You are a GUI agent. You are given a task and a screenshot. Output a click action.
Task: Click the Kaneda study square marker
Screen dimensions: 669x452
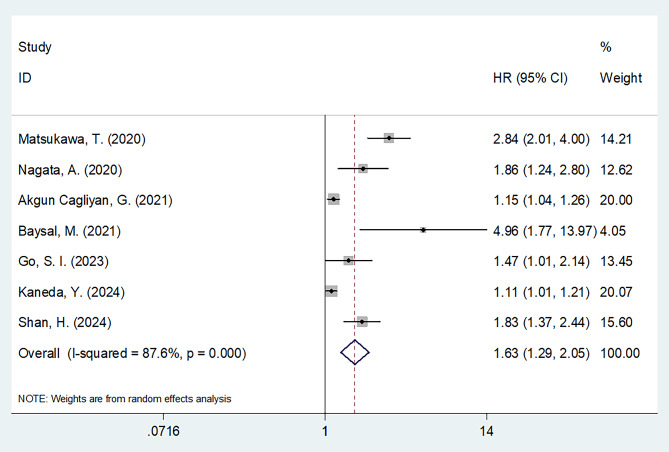331,291
